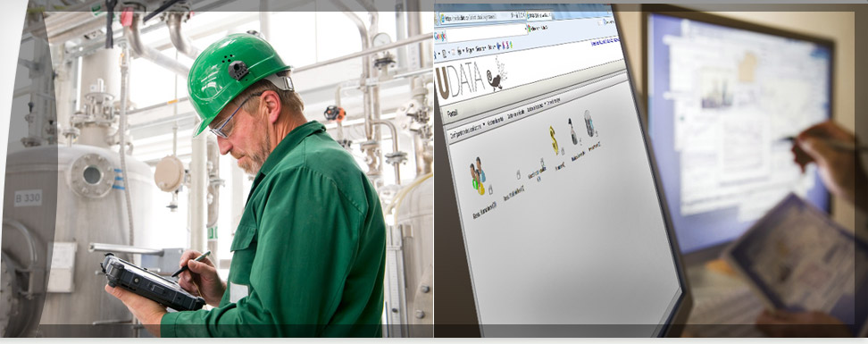Open the colorful people group icon
Screen dimensions: 868x344
coord(479,176)
